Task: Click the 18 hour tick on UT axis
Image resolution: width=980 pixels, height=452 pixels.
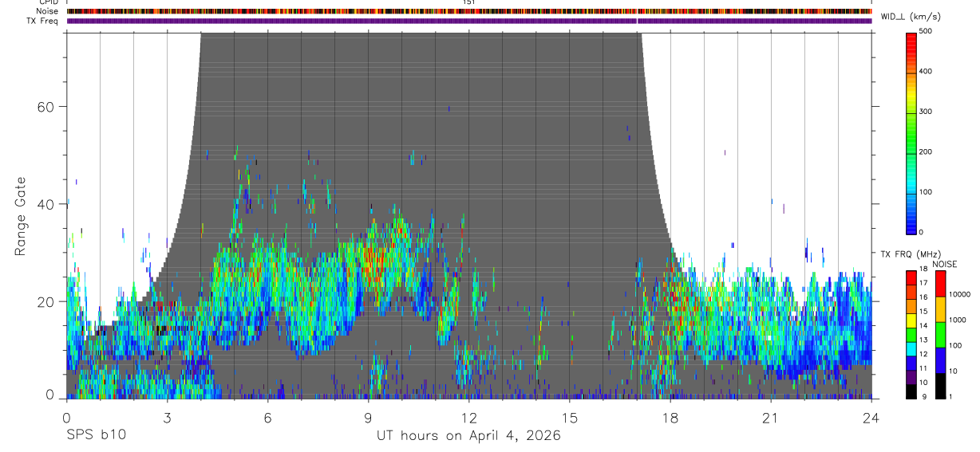Action: coord(670,418)
